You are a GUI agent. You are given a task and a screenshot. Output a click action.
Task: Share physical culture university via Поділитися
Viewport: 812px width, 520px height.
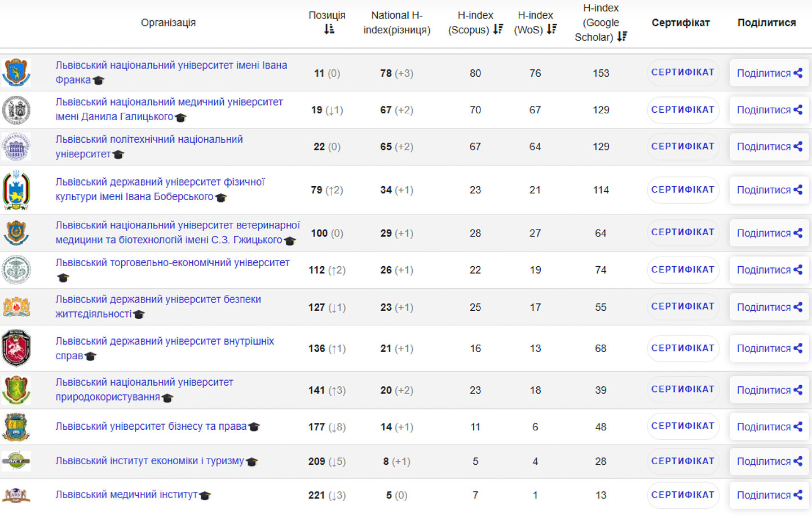(x=769, y=190)
